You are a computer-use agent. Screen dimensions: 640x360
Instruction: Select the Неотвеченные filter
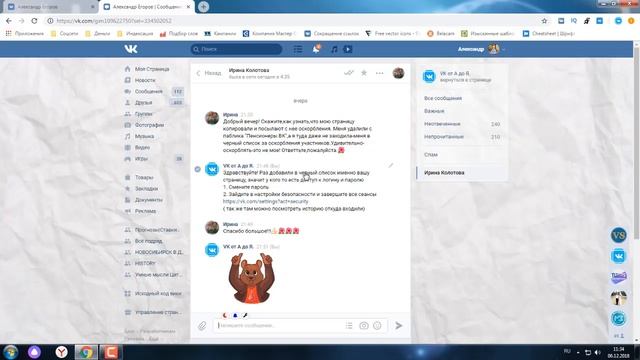pyautogui.click(x=462, y=124)
